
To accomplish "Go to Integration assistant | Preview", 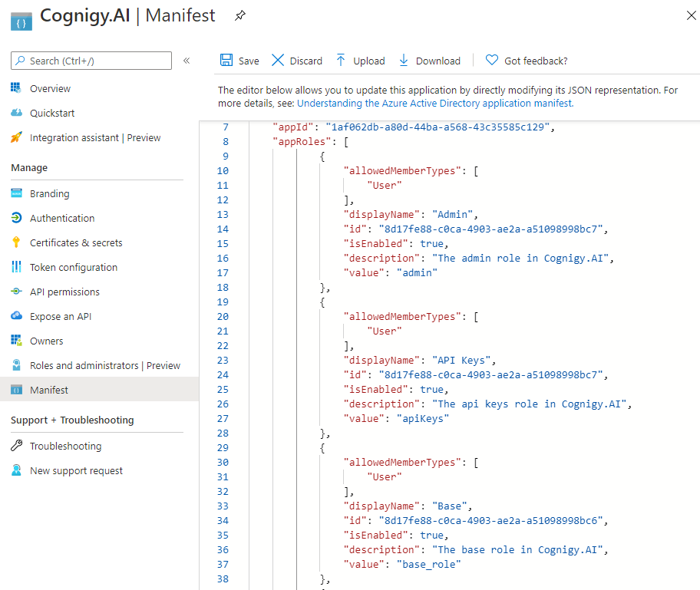I will pyautogui.click(x=95, y=137).
